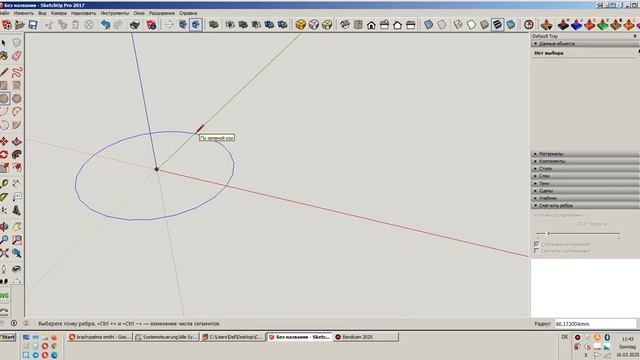Open the Вид menu
640x360 pixels.
(42, 13)
